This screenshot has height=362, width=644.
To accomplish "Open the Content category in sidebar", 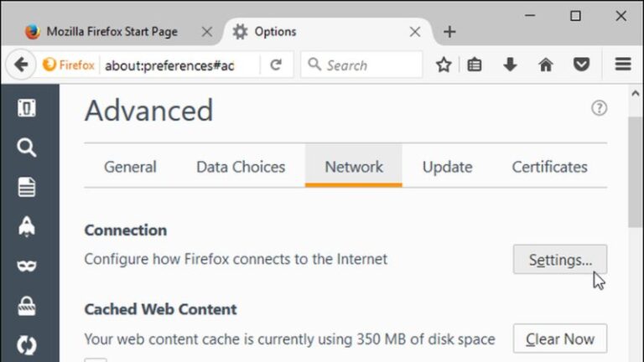I will coord(27,187).
